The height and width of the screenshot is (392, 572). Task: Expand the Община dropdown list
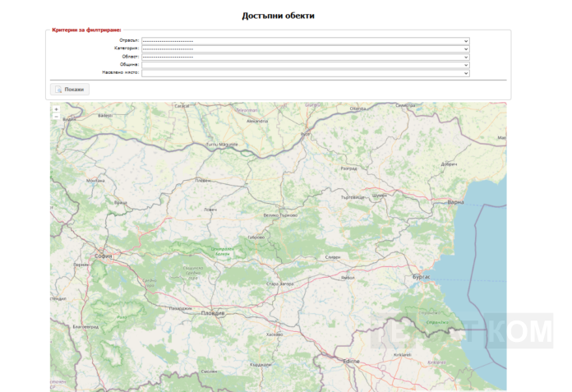point(304,64)
